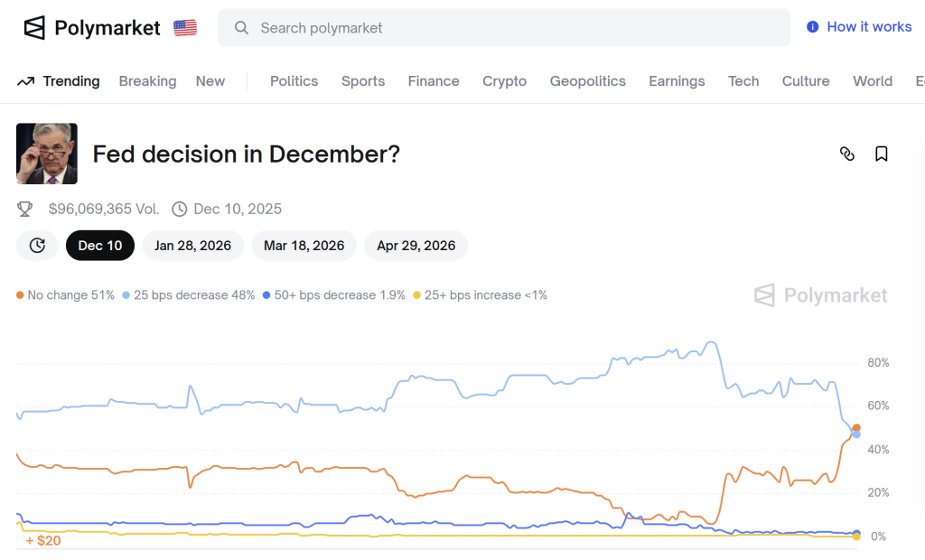Click the orange No change legend dot

click(20, 295)
